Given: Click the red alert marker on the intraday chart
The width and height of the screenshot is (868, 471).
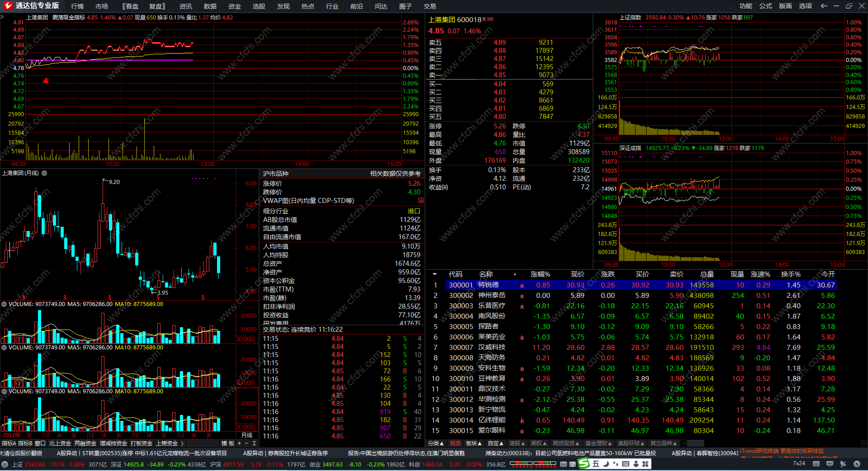Looking at the screenshot, I should [46, 80].
